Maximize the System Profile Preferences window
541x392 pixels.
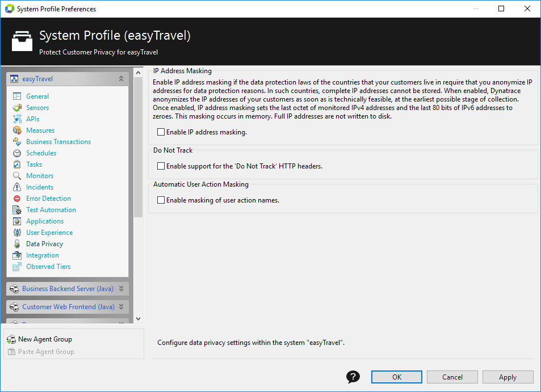(x=501, y=9)
